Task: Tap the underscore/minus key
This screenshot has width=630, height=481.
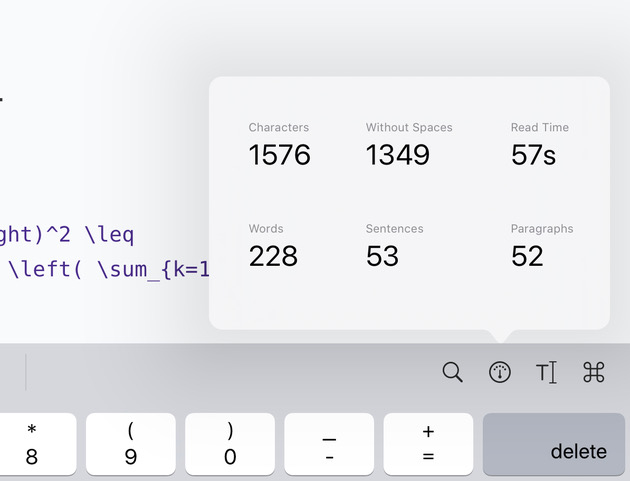Action: [329, 444]
